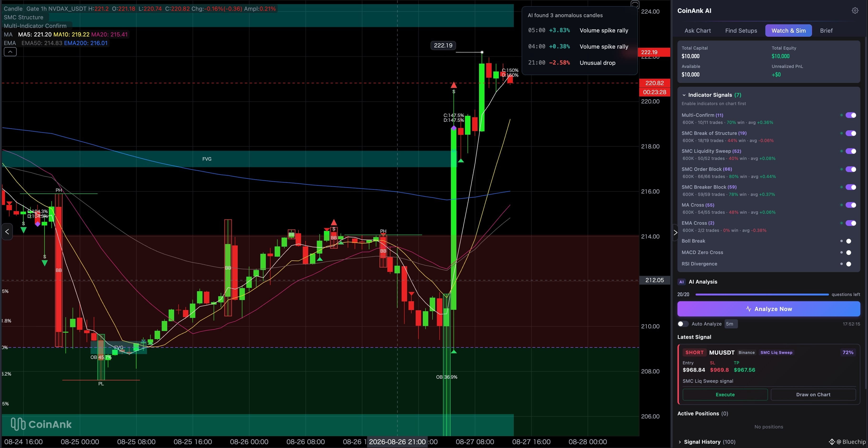Screen dimensions: 868x448
Task: Turn on Auto Analyze switch
Action: click(683, 324)
